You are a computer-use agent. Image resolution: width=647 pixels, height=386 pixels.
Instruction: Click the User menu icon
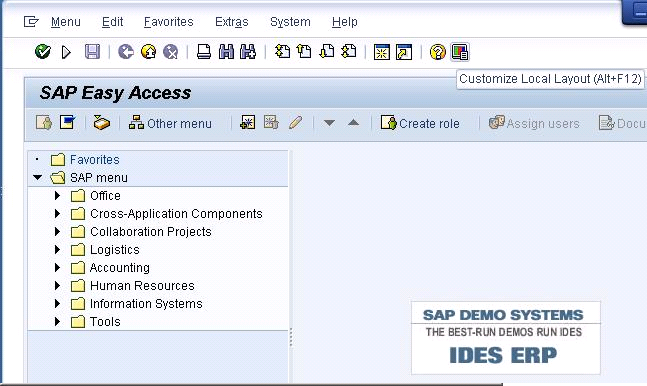coord(44,123)
